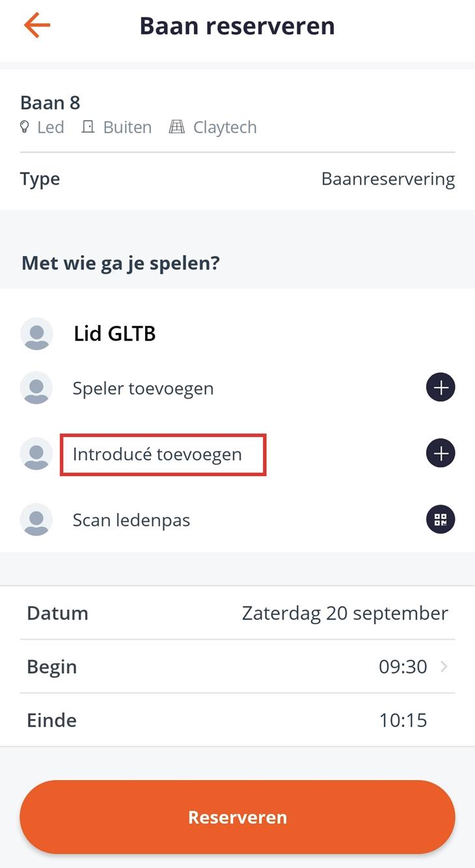The height and width of the screenshot is (868, 475).
Task: Tap the avatar next to Speler toevoegen
Action: tap(36, 387)
